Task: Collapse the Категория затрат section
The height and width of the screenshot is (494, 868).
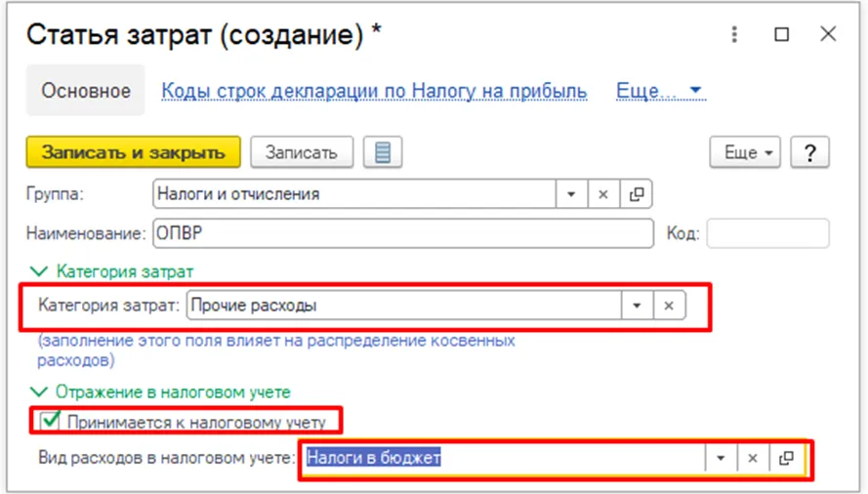Action: [111, 271]
